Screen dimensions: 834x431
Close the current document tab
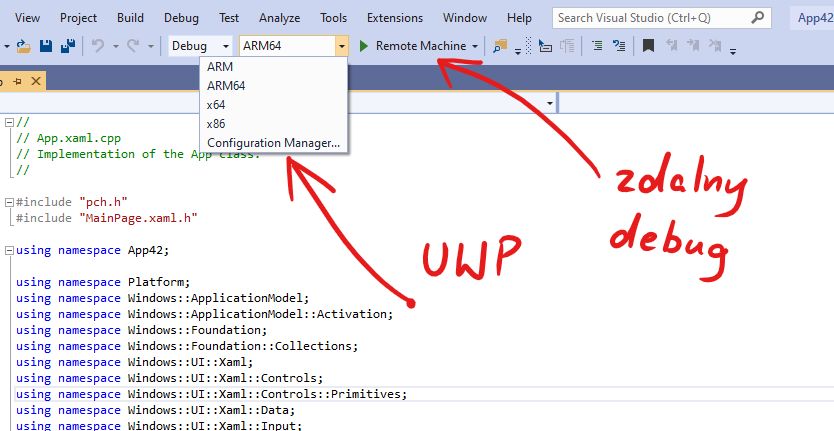pyautogui.click(x=36, y=81)
